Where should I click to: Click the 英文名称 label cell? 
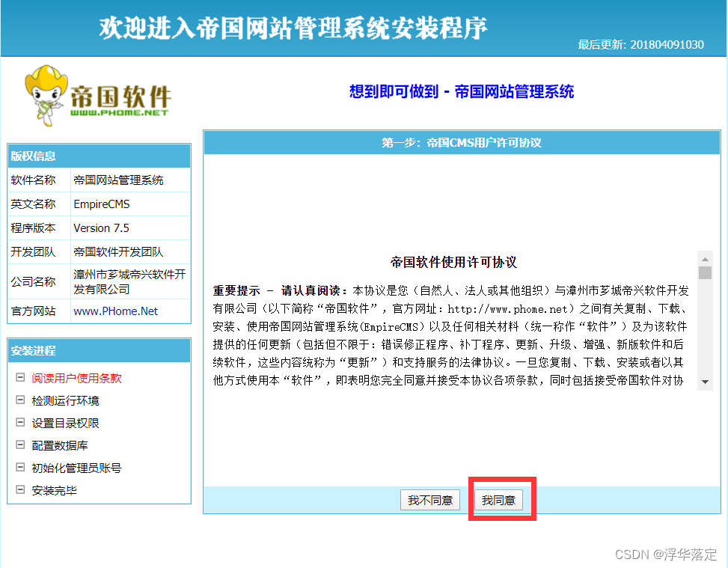(x=39, y=204)
